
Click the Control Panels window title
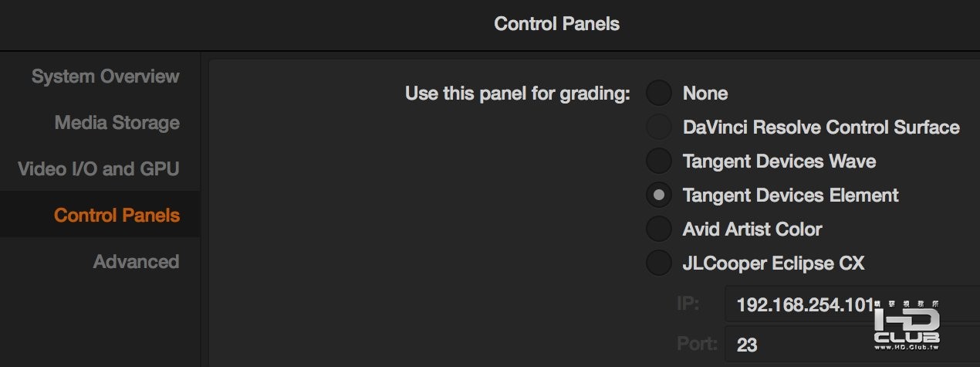556,24
